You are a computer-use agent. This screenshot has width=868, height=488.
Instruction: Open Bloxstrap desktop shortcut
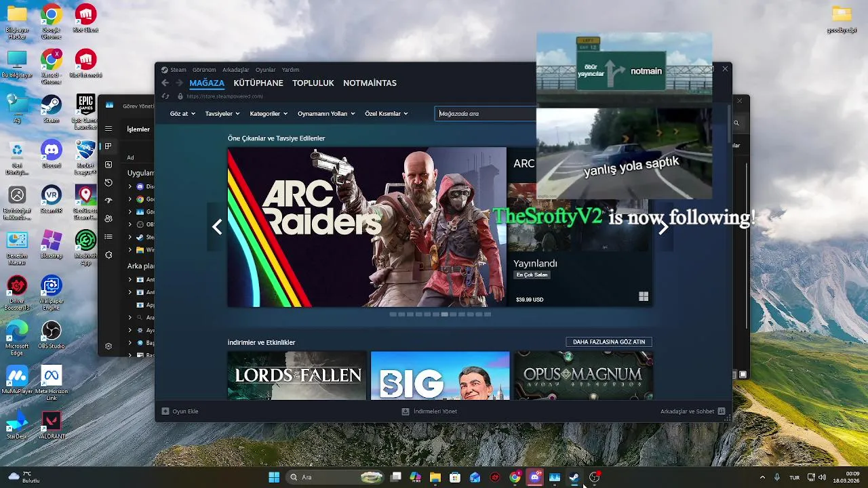click(x=51, y=245)
